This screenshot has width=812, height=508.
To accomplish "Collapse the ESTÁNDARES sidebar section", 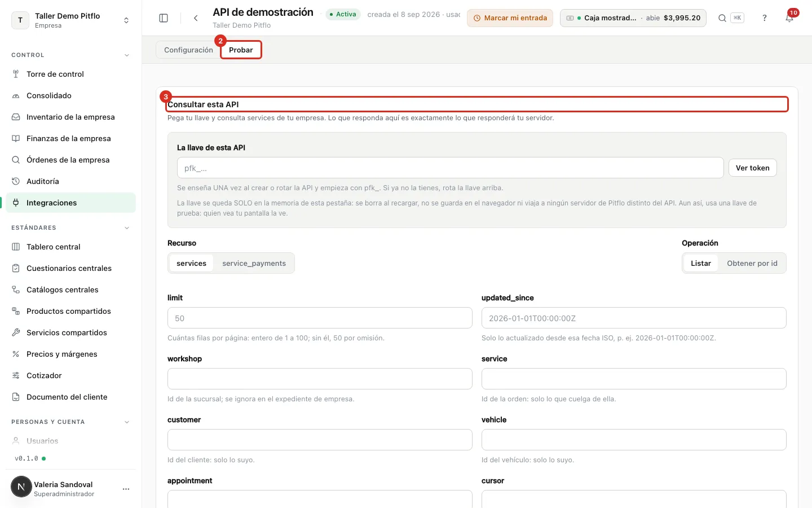I will [127, 228].
